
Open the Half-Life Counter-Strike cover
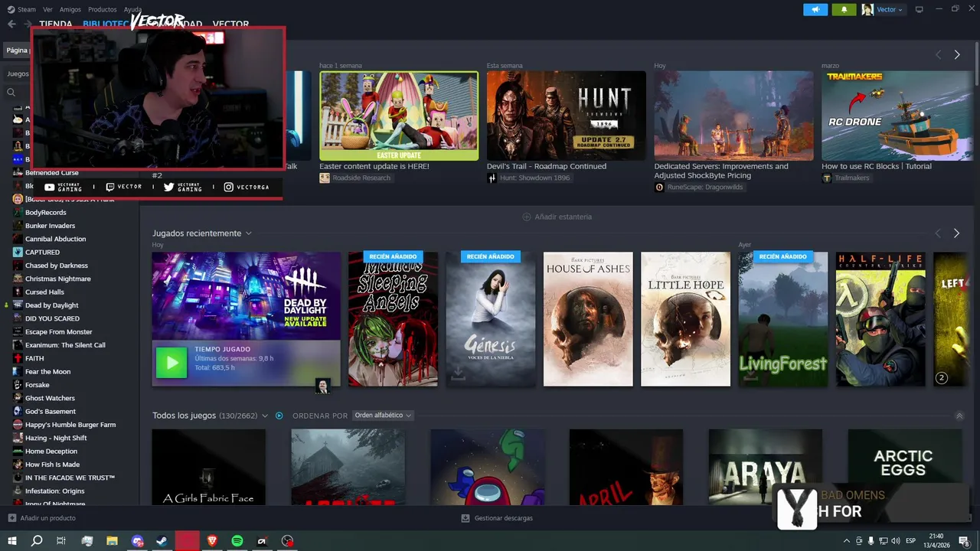coord(880,319)
